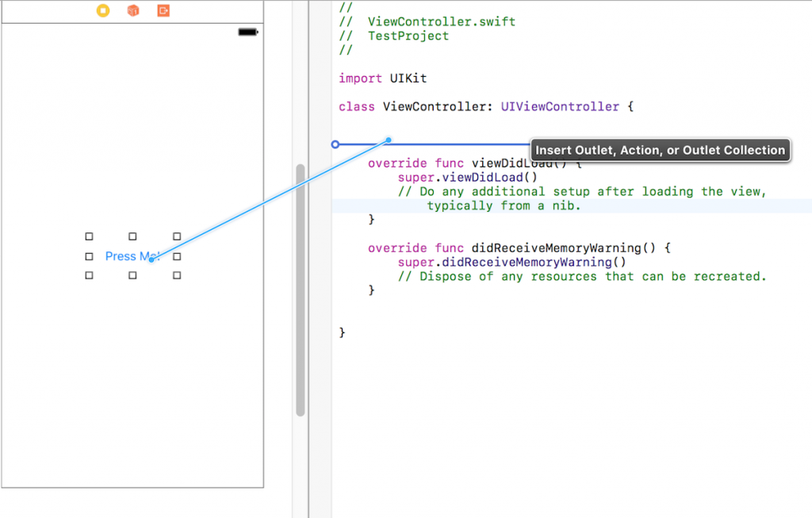Image resolution: width=812 pixels, height=518 pixels.
Task: Click the 'Dispose of any resources' comment
Action: point(582,277)
